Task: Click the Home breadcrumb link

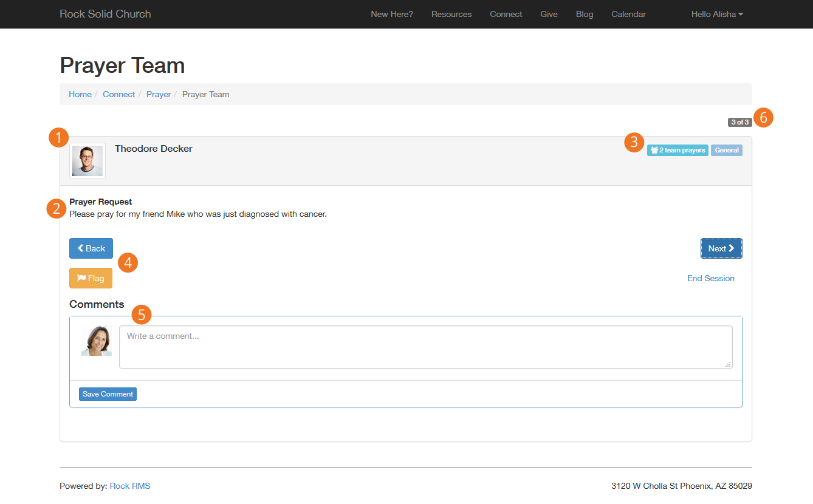Action: click(80, 94)
